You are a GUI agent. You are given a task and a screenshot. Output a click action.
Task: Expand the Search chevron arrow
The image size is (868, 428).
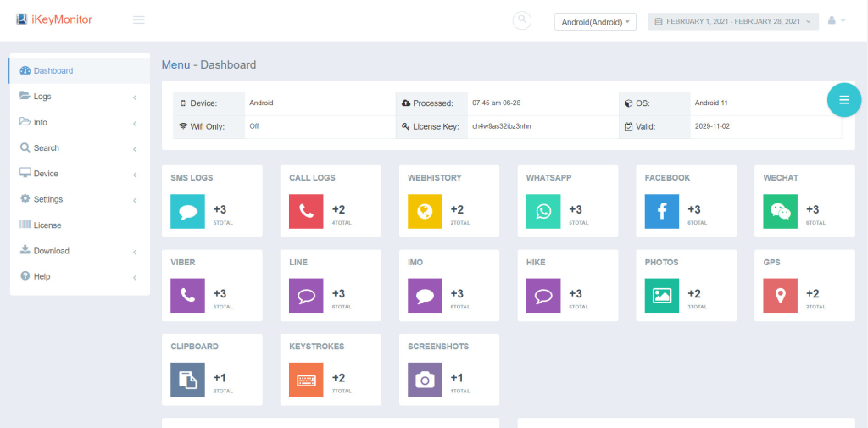click(x=135, y=149)
